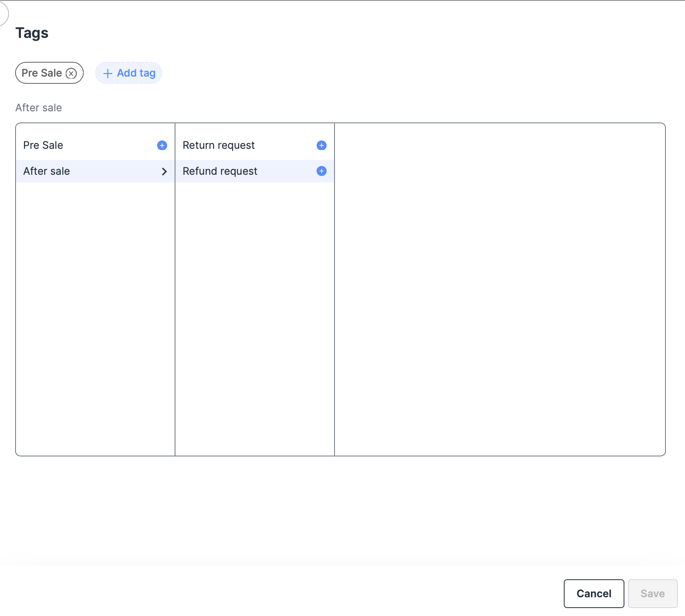This screenshot has width=685, height=616.
Task: Select the Pre Sale row label
Action: (43, 145)
